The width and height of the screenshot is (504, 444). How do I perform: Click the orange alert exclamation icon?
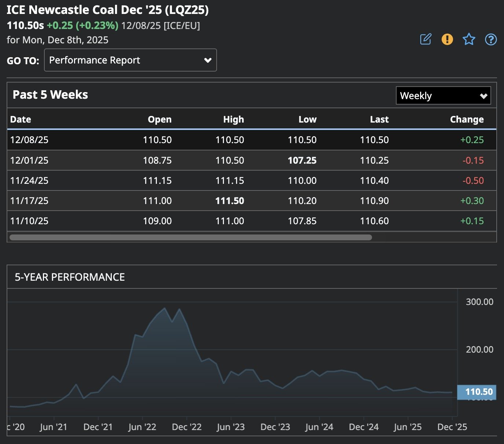point(447,39)
